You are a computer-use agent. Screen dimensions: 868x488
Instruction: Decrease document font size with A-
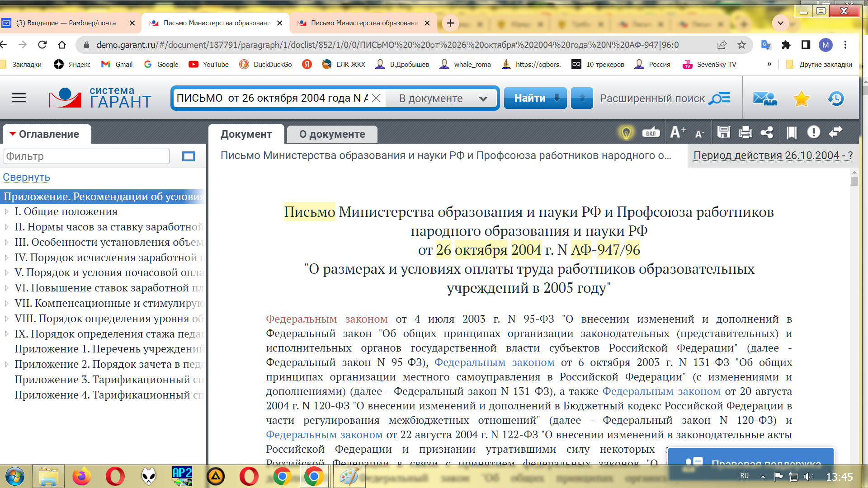(699, 133)
